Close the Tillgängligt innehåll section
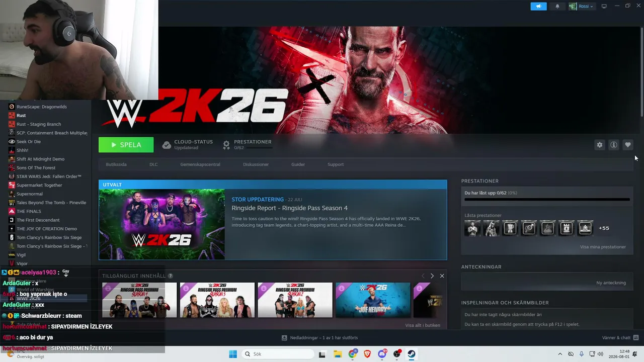Viewport: 644px width, 362px height. pyautogui.click(x=442, y=276)
